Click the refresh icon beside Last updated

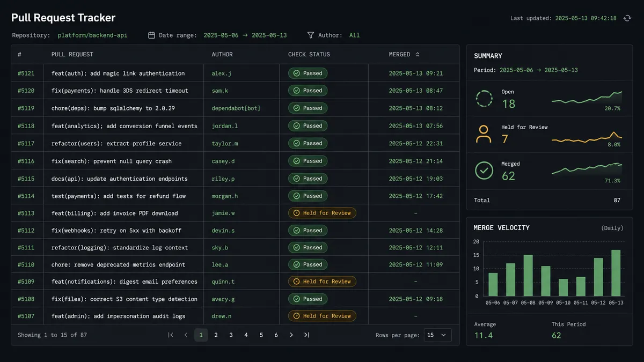click(627, 18)
